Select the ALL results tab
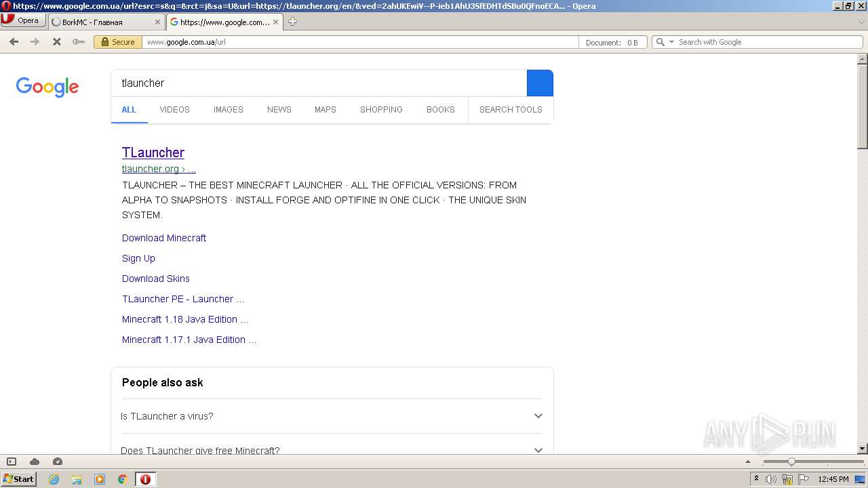868x488 pixels. (129, 110)
